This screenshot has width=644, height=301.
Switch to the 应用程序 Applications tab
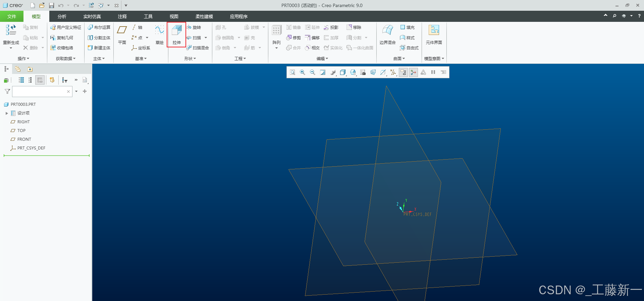point(238,16)
